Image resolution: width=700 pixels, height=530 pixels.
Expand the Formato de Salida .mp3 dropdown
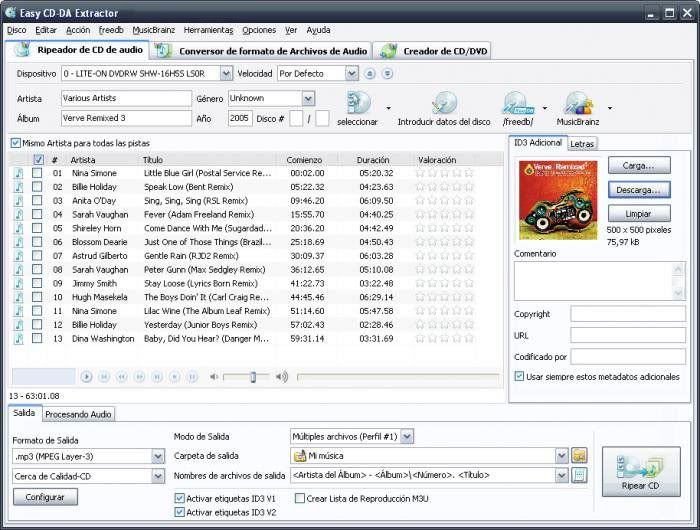[158, 456]
